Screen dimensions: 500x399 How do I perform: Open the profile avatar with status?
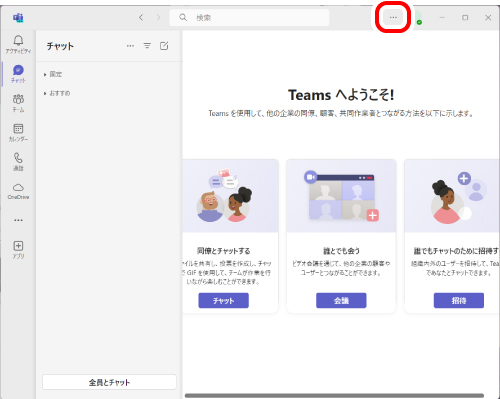click(418, 17)
